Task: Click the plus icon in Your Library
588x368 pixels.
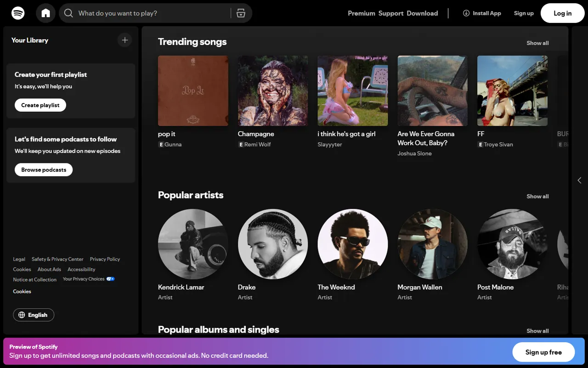Action: [124, 40]
